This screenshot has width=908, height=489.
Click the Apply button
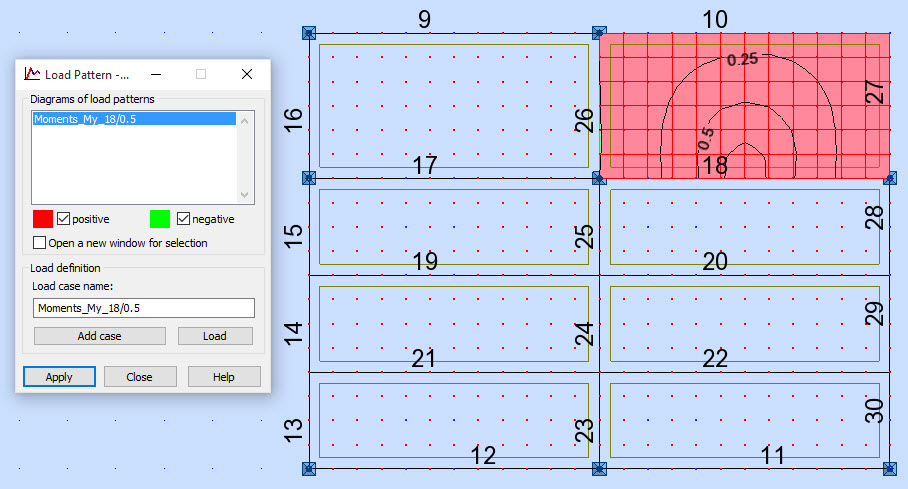[59, 377]
